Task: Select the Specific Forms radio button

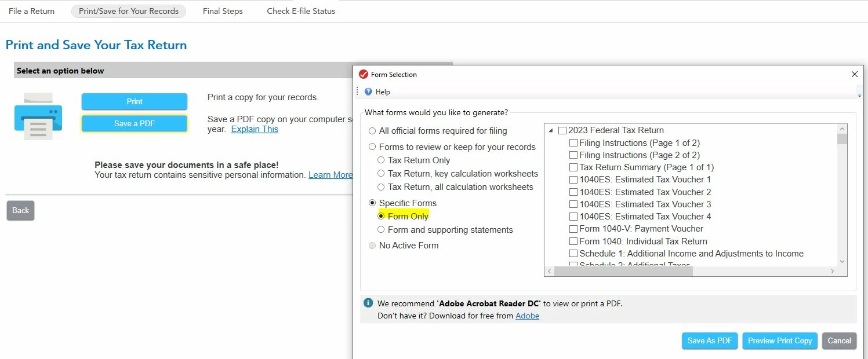Action: (372, 203)
